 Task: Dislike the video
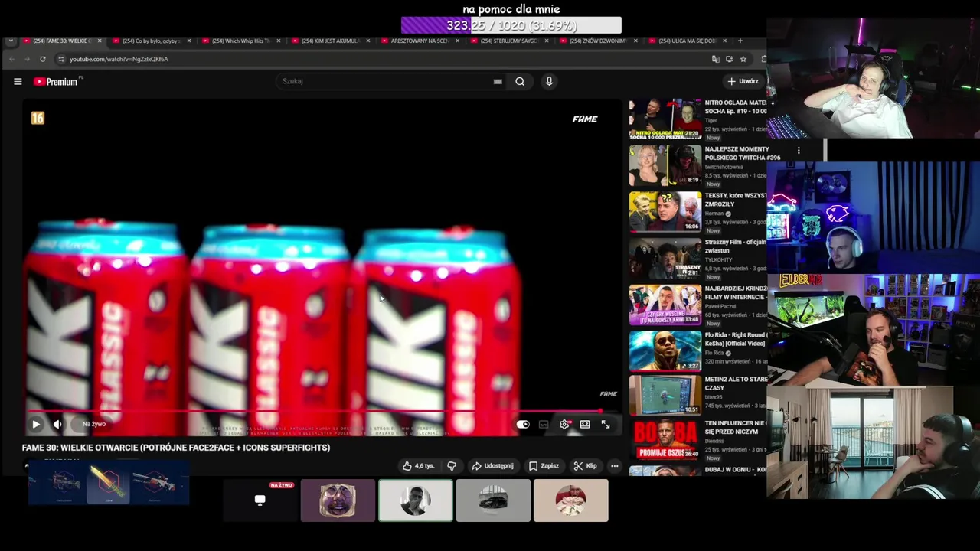coord(452,465)
